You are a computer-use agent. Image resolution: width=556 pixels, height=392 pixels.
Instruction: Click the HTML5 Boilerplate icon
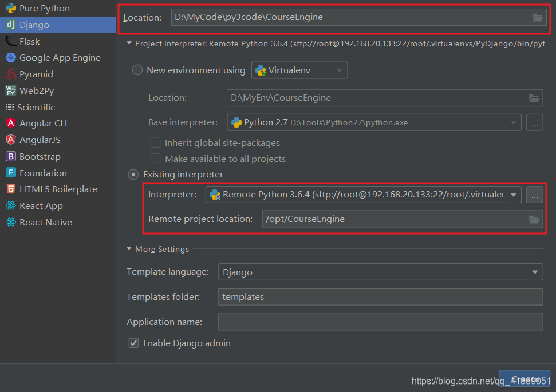point(11,189)
